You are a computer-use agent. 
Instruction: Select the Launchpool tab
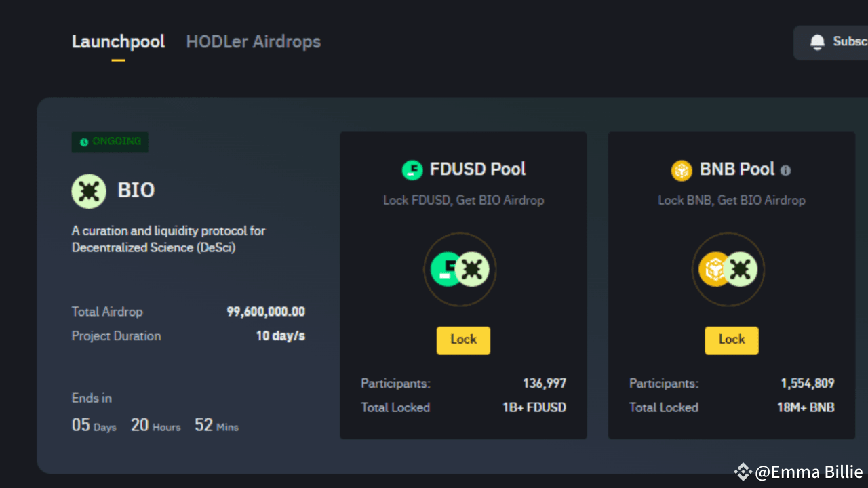click(118, 41)
